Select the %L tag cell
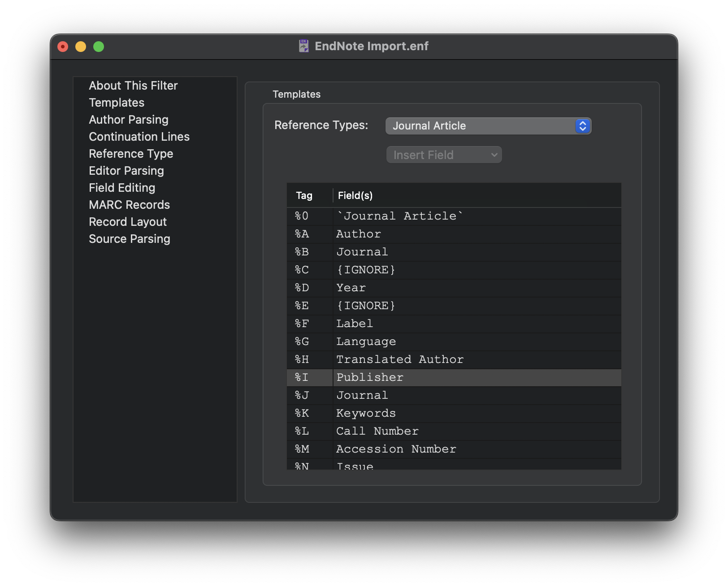Image resolution: width=728 pixels, height=587 pixels. click(310, 431)
